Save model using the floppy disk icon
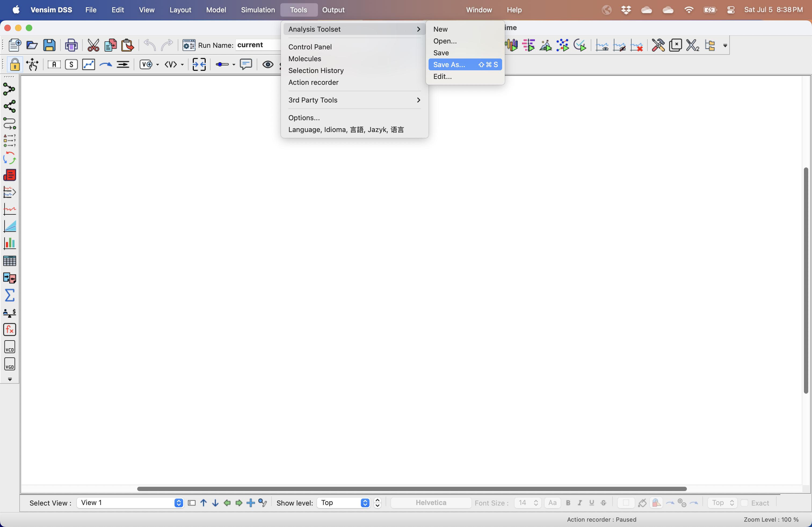 tap(49, 45)
